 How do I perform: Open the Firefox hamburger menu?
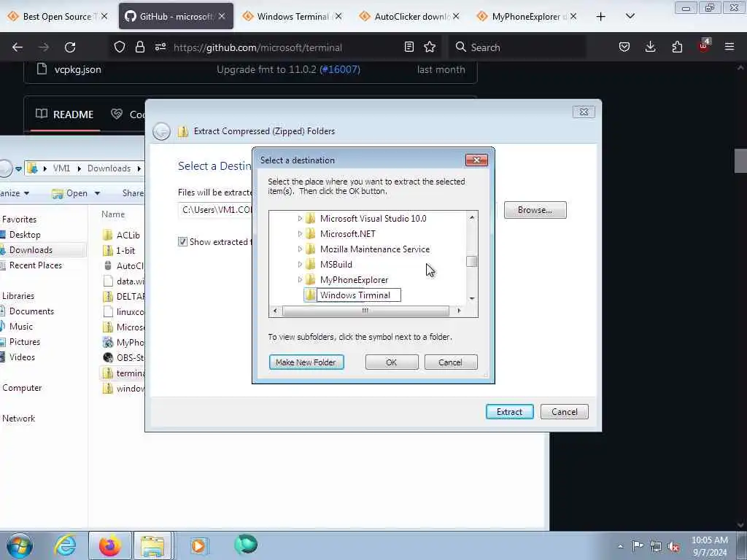click(x=729, y=47)
